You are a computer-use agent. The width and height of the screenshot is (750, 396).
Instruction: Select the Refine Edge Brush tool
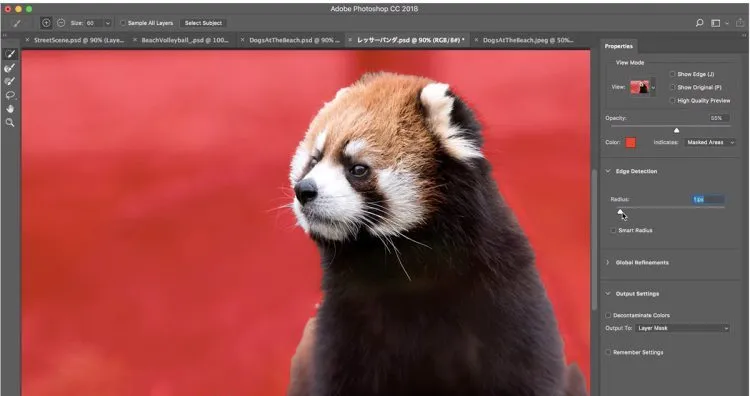point(10,68)
